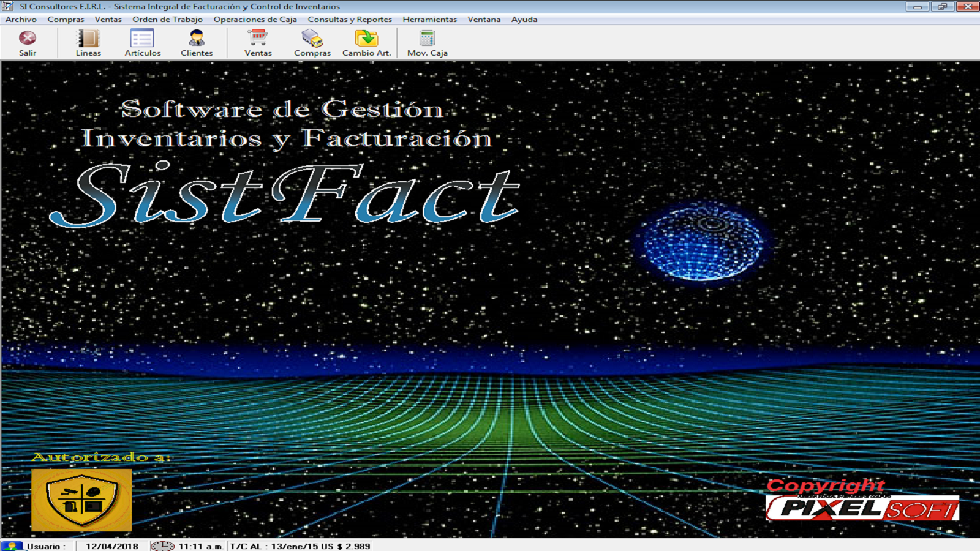
Task: Open the Herramientas menu
Action: (429, 19)
